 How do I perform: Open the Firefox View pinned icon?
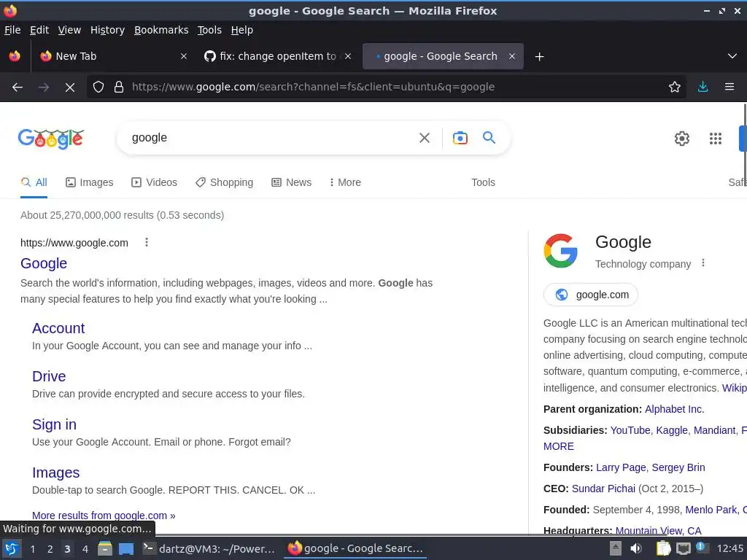coord(15,56)
